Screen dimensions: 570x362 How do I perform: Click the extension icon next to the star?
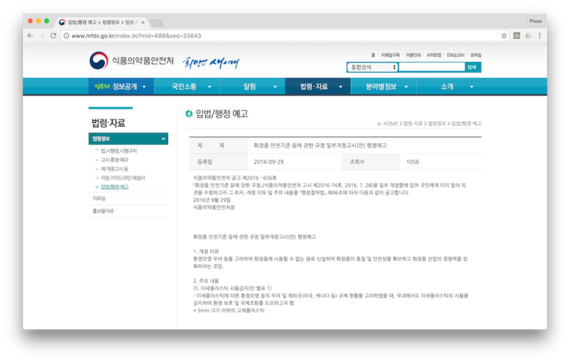(x=517, y=36)
